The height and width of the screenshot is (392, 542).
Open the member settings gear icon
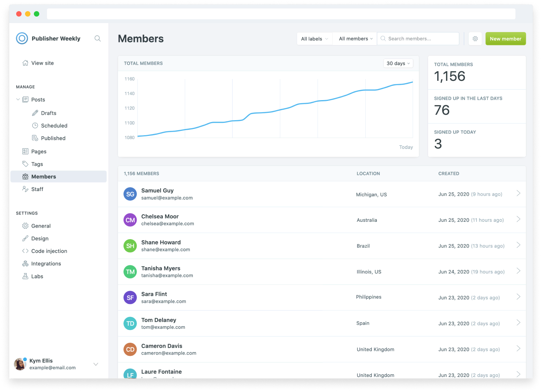[x=475, y=39]
